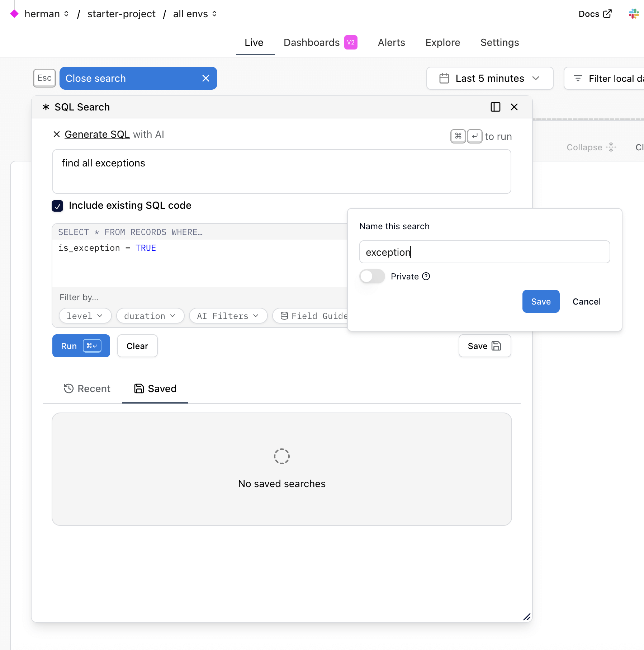Click the asterisk icon beside SQL Search title
This screenshot has height=650, width=644.
tap(46, 107)
